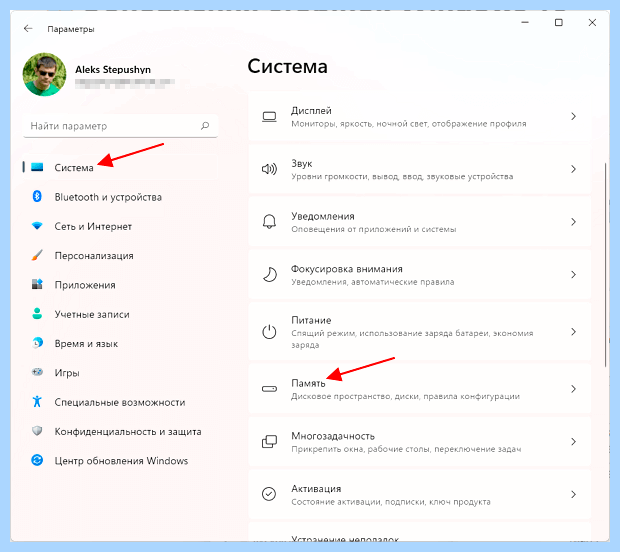Click the Время и язык globe icon

[x=37, y=343]
